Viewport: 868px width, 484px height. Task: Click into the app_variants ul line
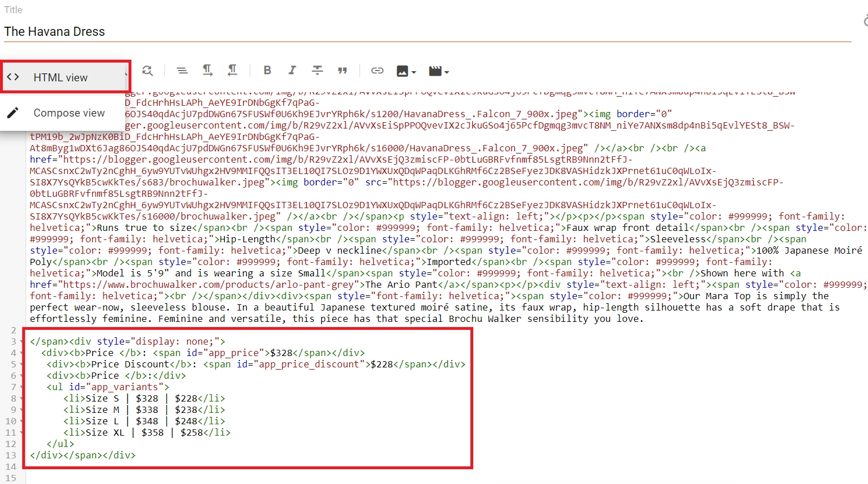[x=108, y=387]
